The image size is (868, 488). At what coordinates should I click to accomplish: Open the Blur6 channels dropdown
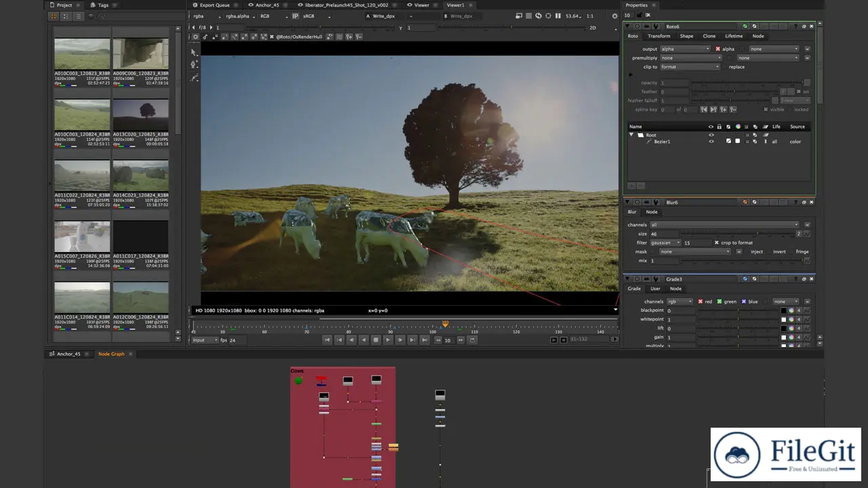724,224
